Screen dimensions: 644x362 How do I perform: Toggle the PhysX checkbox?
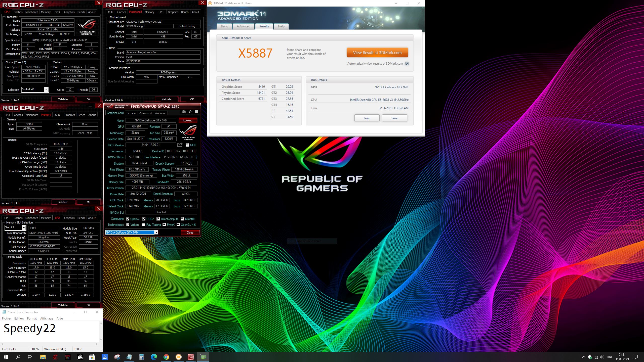[x=164, y=225]
